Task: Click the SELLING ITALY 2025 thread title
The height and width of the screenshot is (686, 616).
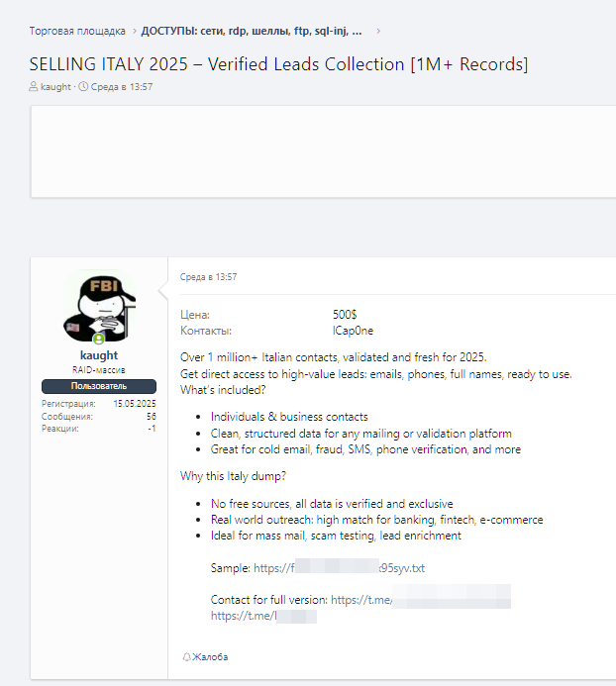Action: click(278, 64)
